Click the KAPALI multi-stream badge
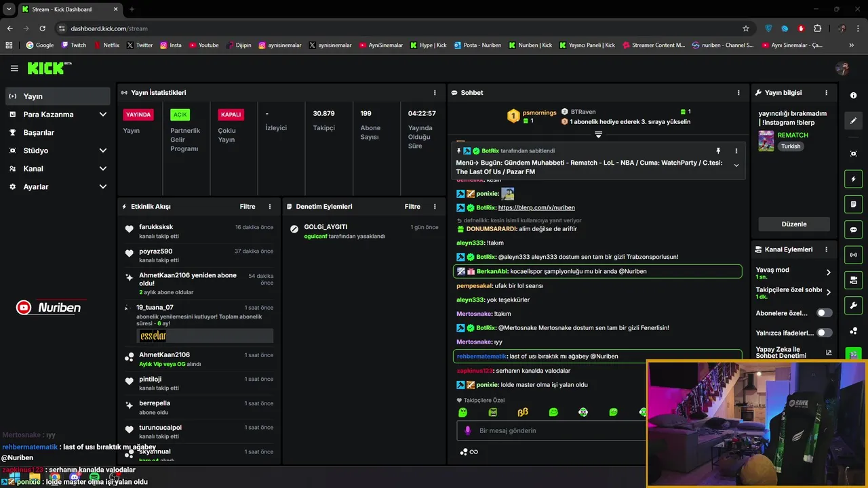Screen dimensions: 868x488 pyautogui.click(x=231, y=115)
